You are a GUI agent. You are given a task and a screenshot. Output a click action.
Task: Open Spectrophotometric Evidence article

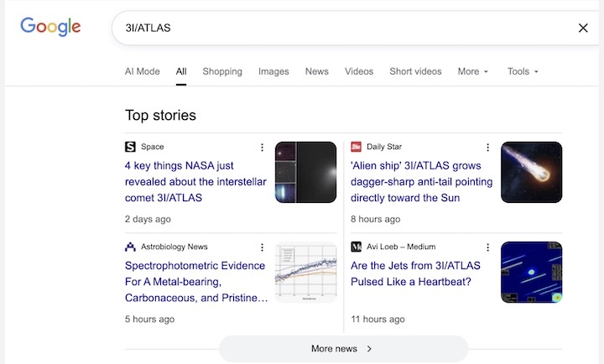click(x=195, y=282)
